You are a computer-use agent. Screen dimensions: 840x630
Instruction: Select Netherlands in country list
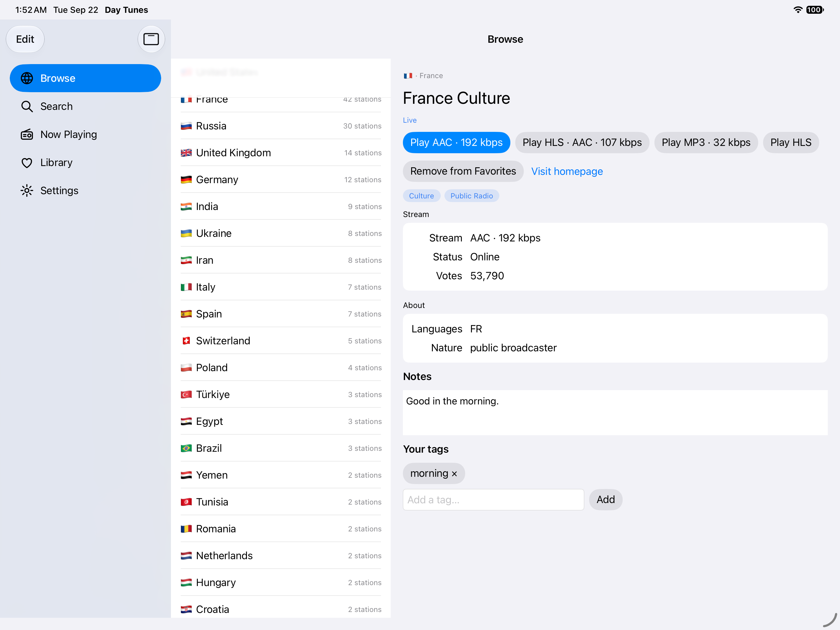tap(281, 556)
